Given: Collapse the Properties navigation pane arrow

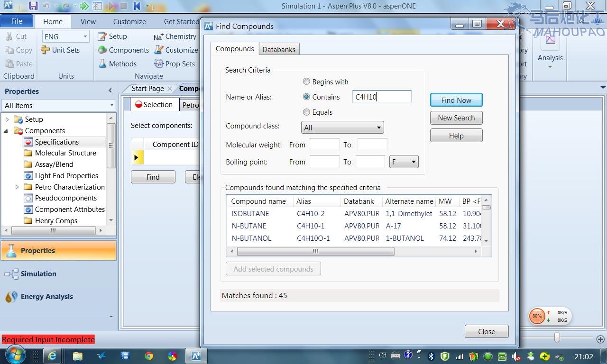Looking at the screenshot, I should [x=110, y=91].
